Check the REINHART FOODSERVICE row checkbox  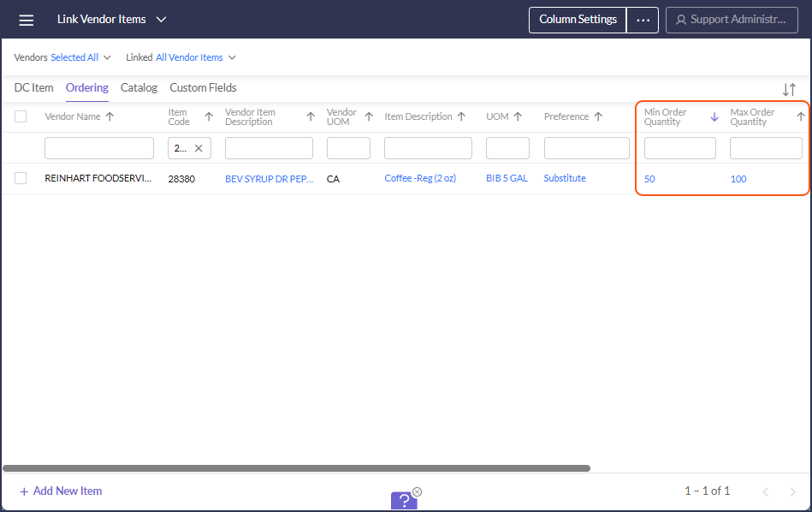(x=21, y=178)
